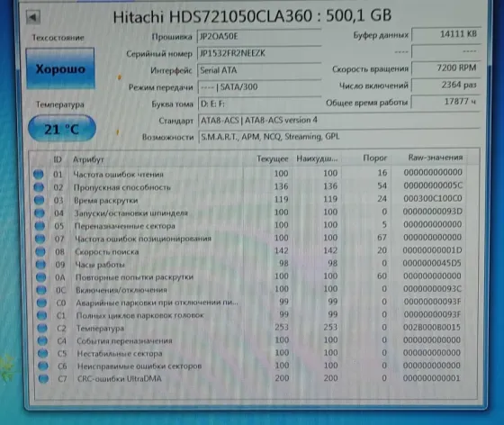Click the Атрибут column header
The image size is (504, 425).
click(88, 159)
